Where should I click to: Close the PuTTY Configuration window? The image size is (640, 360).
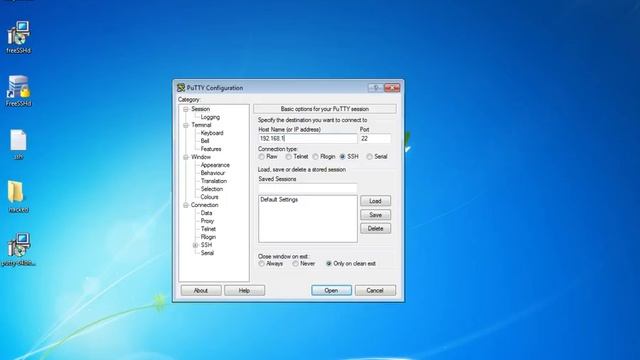click(392, 88)
